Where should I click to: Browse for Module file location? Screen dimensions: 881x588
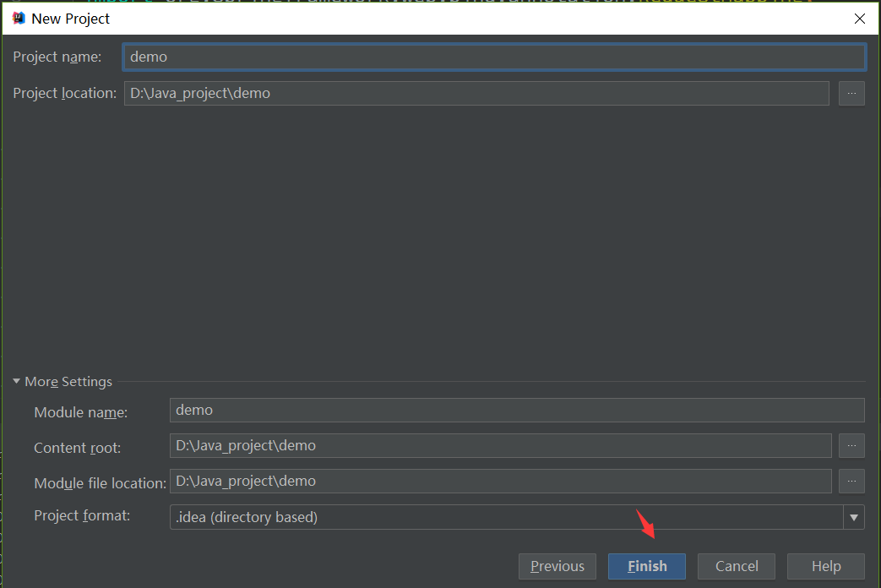point(851,482)
